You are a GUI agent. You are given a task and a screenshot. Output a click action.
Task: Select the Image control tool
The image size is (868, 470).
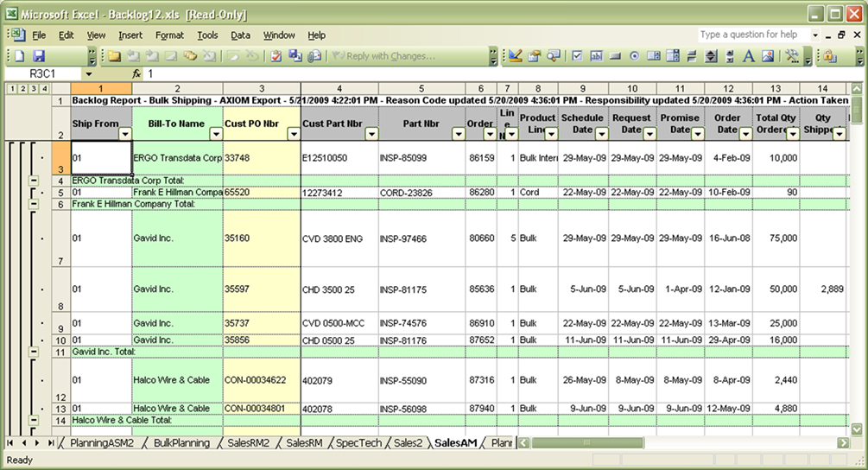pyautogui.click(x=768, y=56)
